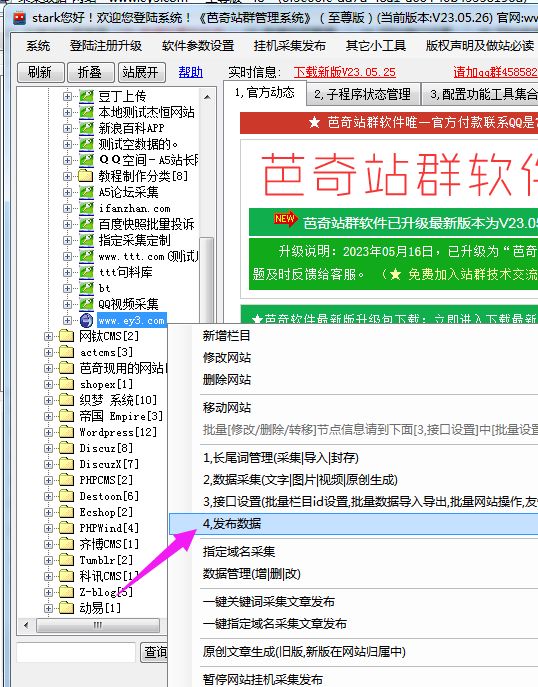Screen dimensions: 538x687
Task: Select 1,长尾词管理 in the context menu
Action: 281,458
